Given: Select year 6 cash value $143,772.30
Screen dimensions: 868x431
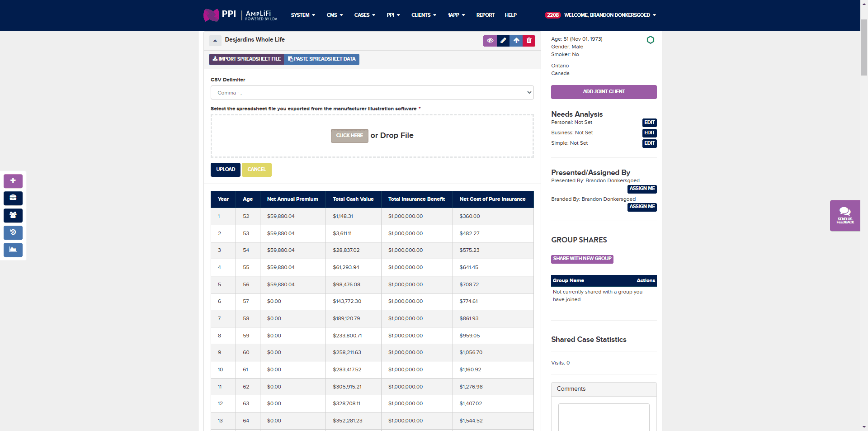Looking at the screenshot, I should (x=347, y=302).
